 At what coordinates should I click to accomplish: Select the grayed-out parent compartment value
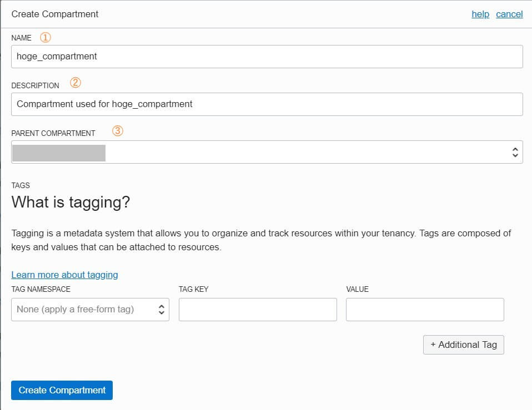(x=59, y=153)
